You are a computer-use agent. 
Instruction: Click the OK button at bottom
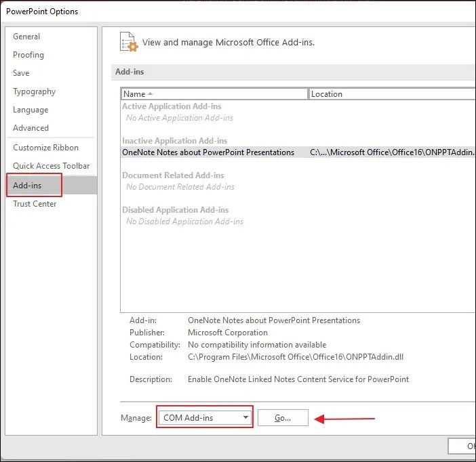pos(462,446)
